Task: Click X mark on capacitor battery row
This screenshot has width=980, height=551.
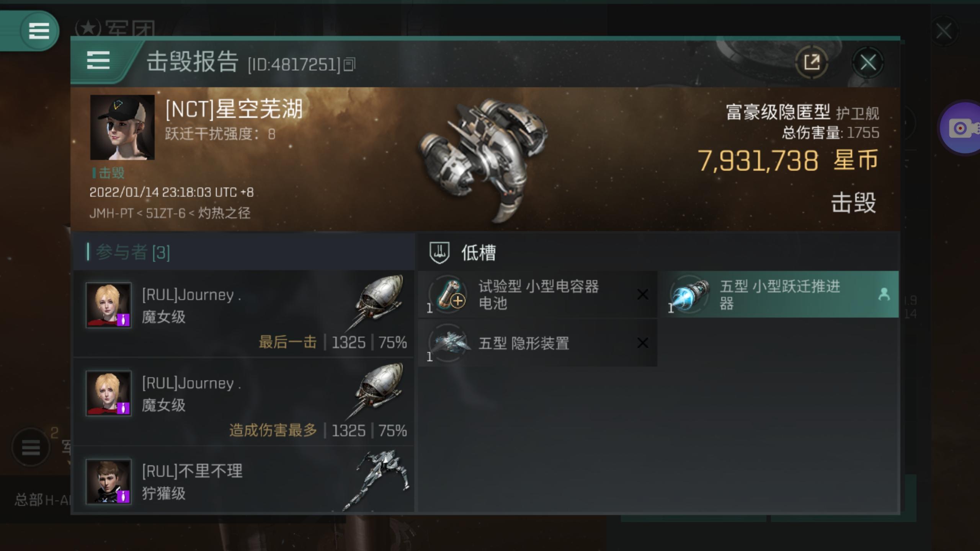Action: 642,294
